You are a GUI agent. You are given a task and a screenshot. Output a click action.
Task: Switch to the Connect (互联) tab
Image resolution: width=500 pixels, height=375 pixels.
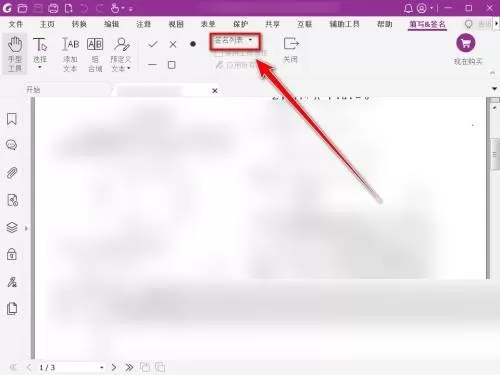(x=305, y=24)
